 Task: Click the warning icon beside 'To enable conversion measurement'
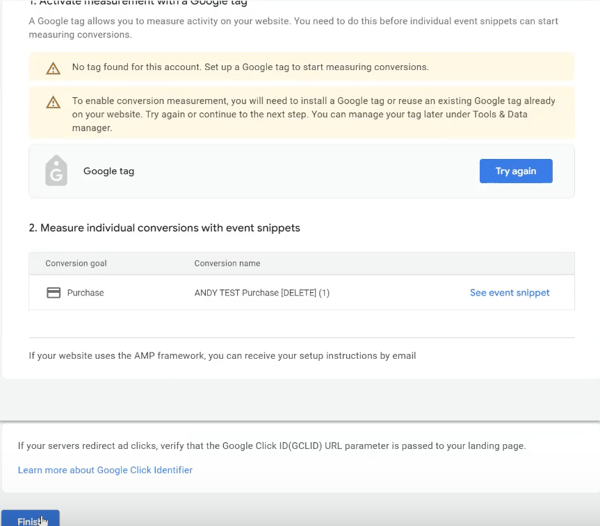tap(53, 102)
